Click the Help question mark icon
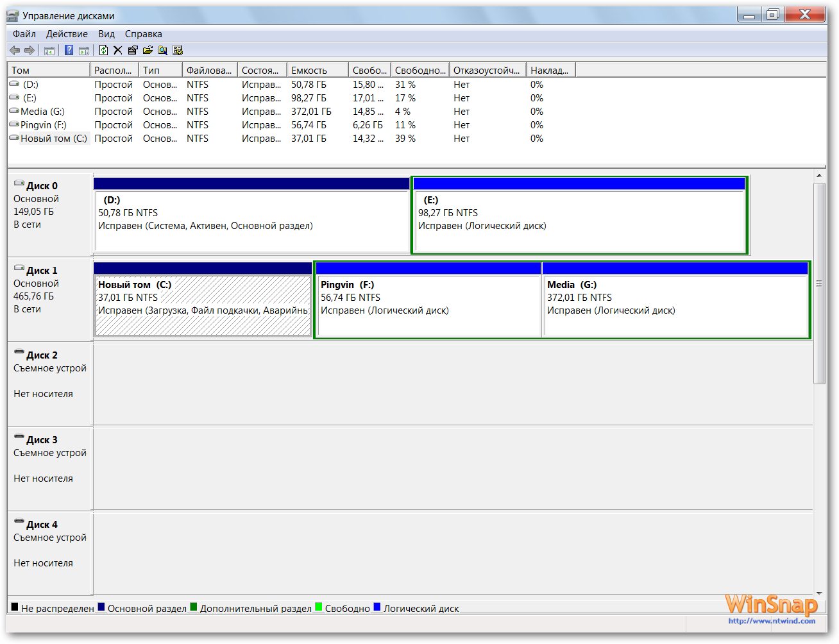839x644 pixels. (x=69, y=50)
